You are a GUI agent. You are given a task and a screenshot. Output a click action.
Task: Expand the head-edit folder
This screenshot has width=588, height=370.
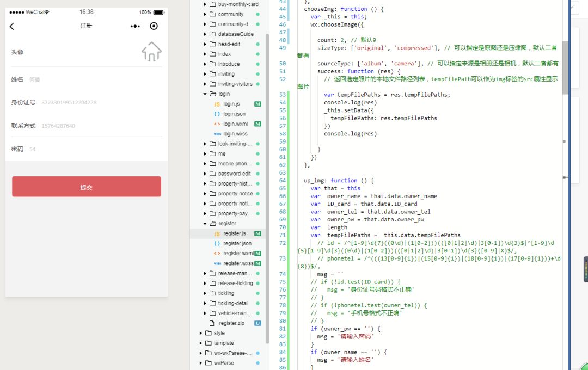[205, 44]
